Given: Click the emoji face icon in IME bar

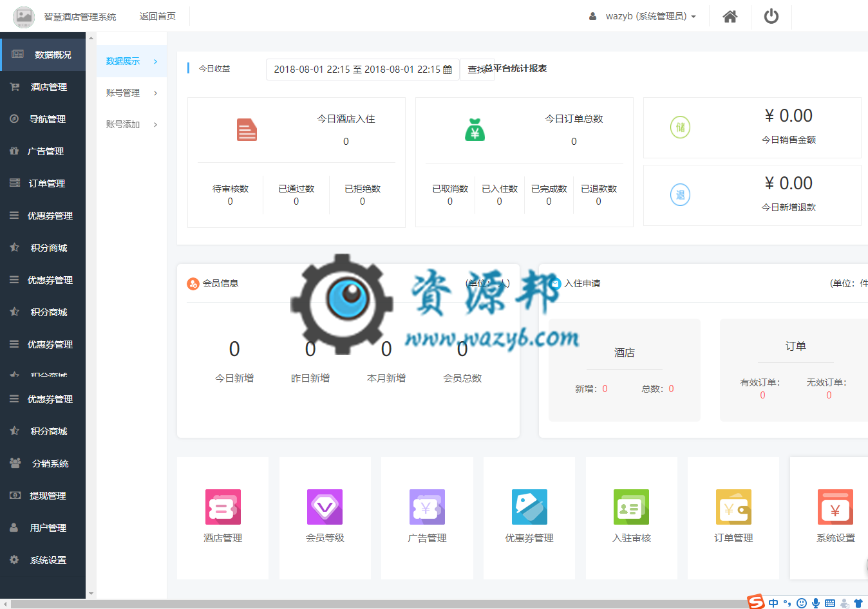Looking at the screenshot, I should pyautogui.click(x=802, y=603).
